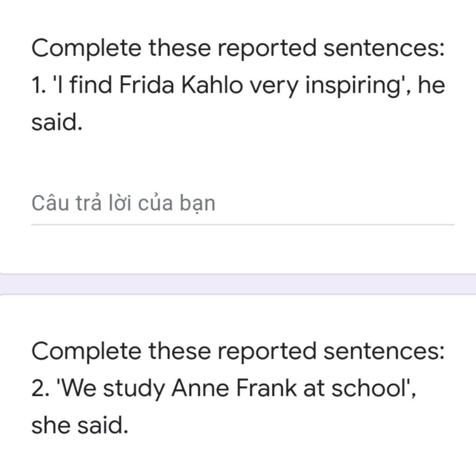Click the word 'said.' ending question 1
Image resolution: width=476 pixels, height=462 pixels.
(x=57, y=122)
